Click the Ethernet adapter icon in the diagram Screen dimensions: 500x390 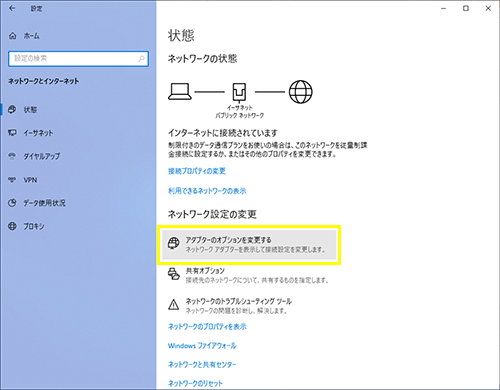coord(239,92)
